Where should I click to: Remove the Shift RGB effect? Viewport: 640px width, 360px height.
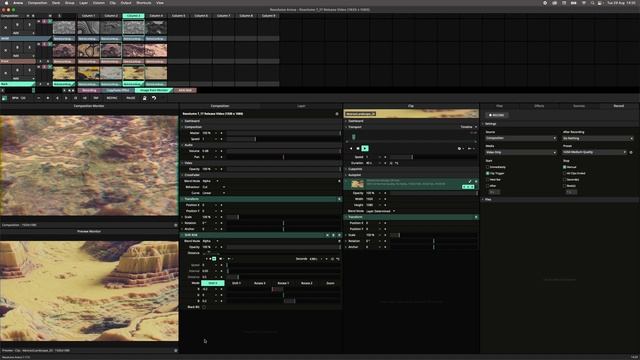coord(327,235)
